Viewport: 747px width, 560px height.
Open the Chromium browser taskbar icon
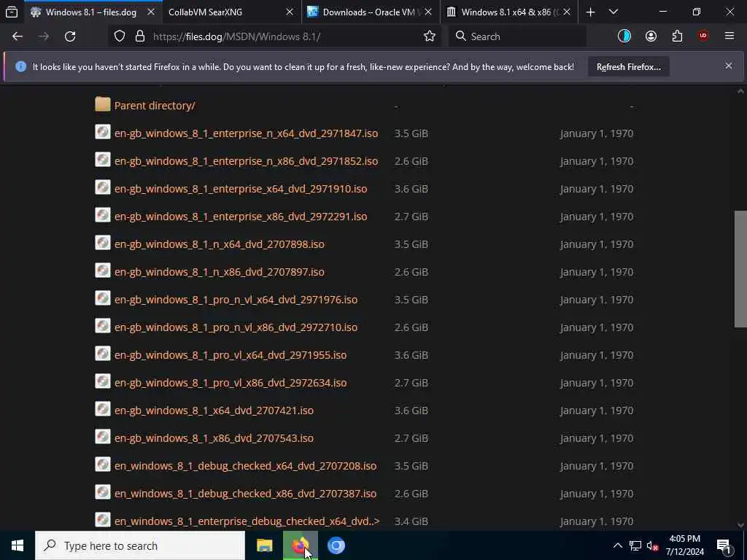[336, 545]
